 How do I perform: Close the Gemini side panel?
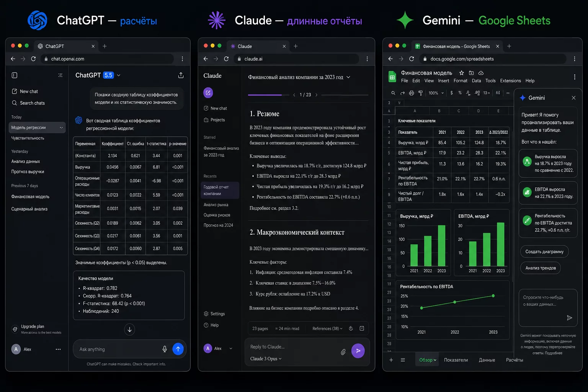pyautogui.click(x=573, y=98)
